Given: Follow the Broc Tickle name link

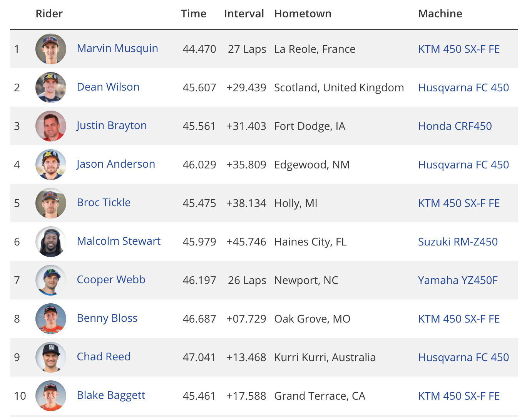Looking at the screenshot, I should [x=104, y=203].
